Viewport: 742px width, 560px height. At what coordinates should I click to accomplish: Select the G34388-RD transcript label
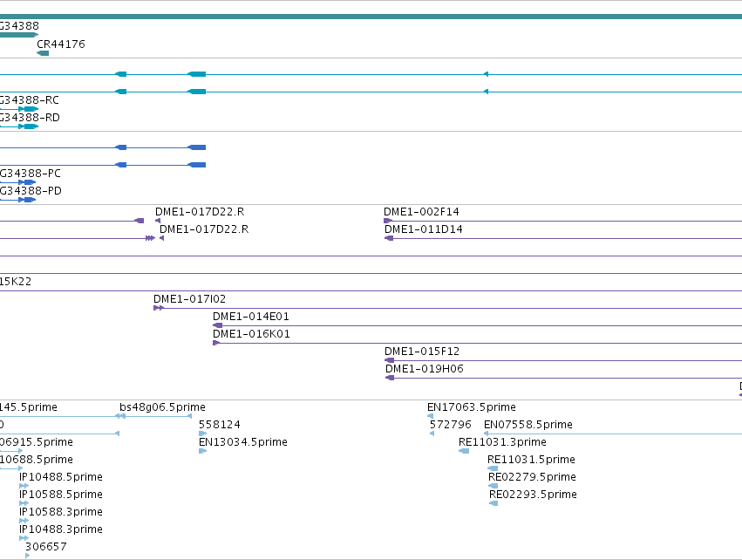tap(30, 118)
